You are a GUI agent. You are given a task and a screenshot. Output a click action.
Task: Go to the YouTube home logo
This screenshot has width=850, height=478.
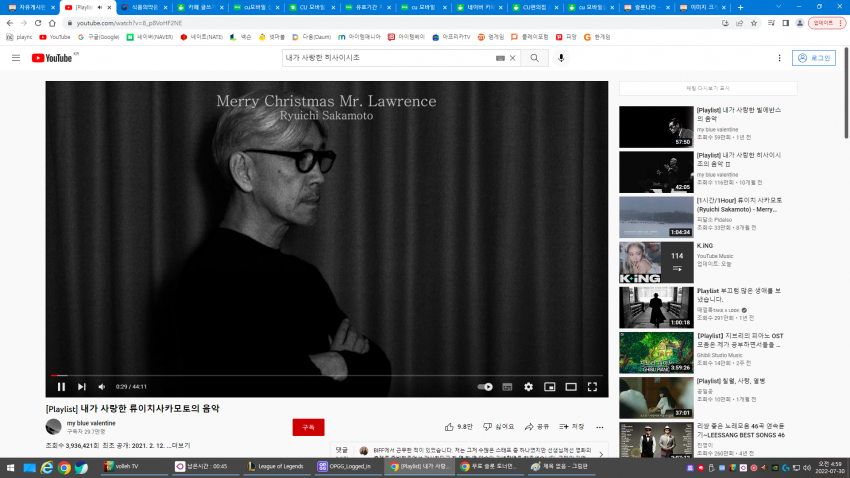click(52, 58)
